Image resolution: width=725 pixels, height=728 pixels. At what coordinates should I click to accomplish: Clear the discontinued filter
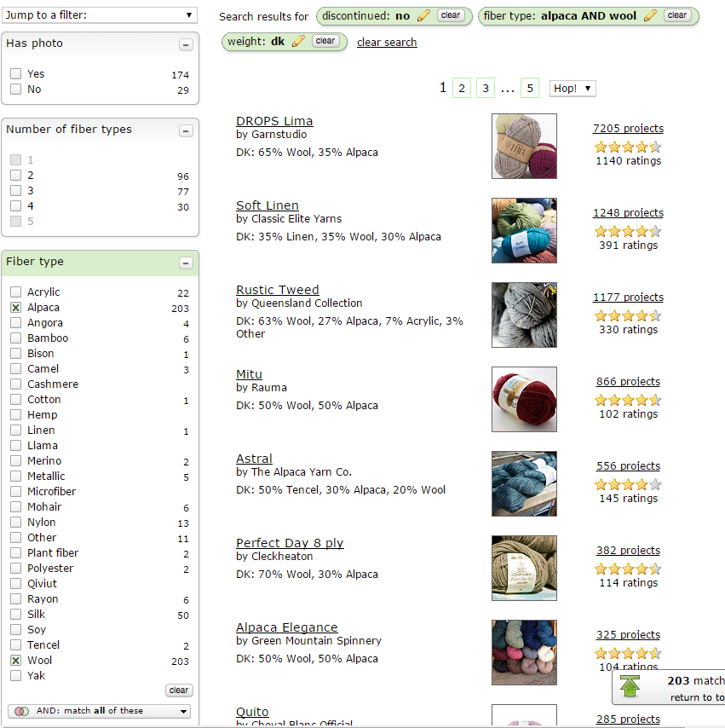[450, 15]
